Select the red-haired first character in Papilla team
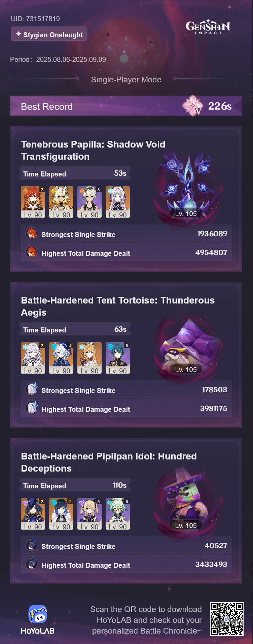The height and width of the screenshot is (644, 253). tap(33, 202)
